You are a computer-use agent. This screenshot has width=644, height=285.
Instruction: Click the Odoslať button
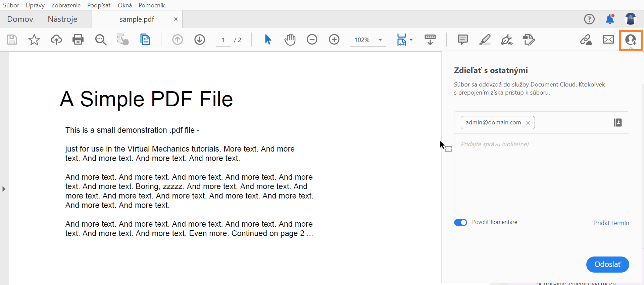coord(607,265)
